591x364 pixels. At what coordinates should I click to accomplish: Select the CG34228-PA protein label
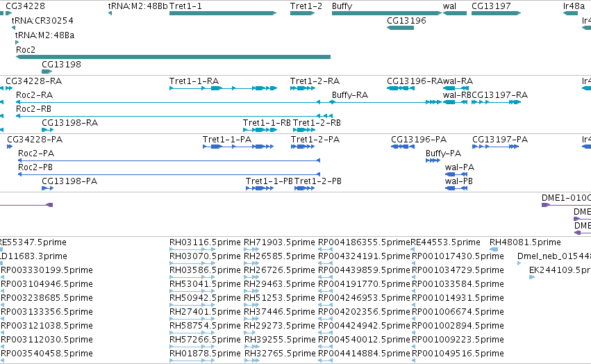coord(35,140)
